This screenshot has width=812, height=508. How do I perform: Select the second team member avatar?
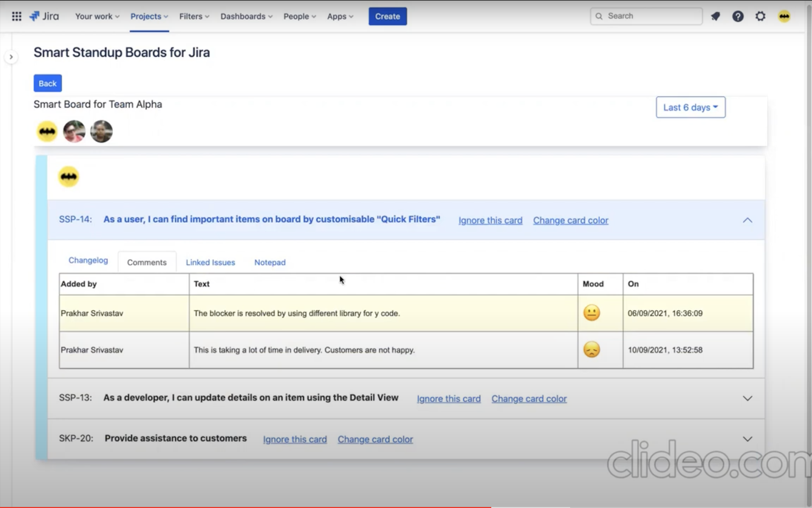(x=74, y=131)
